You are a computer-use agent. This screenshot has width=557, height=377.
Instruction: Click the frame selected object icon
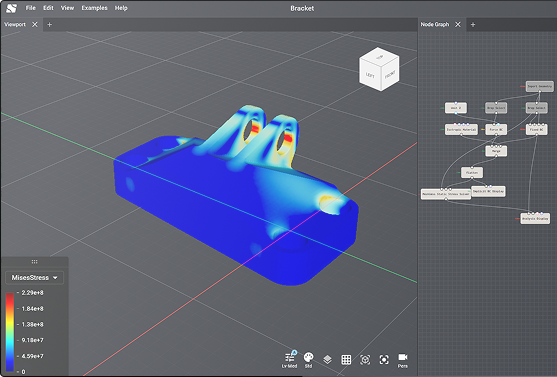point(365,360)
